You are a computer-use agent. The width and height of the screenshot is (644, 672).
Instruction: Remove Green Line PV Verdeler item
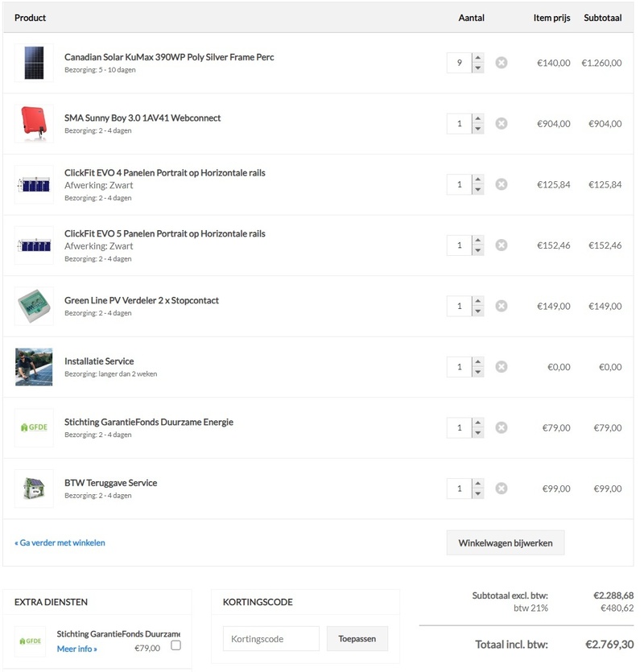[502, 306]
